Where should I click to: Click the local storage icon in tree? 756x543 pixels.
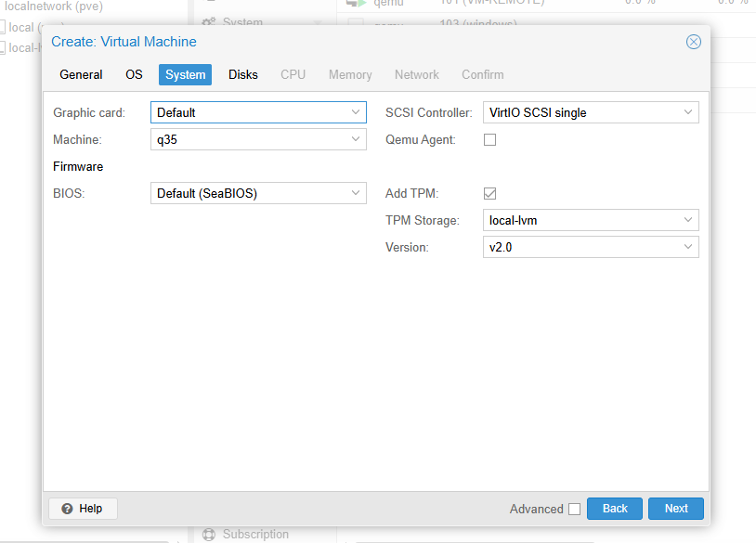pos(3,27)
